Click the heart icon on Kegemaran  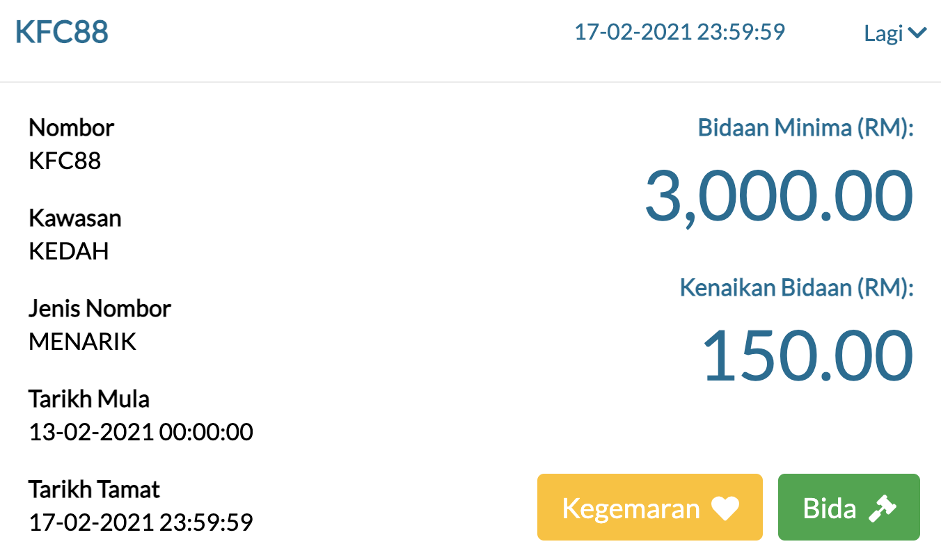pos(725,509)
